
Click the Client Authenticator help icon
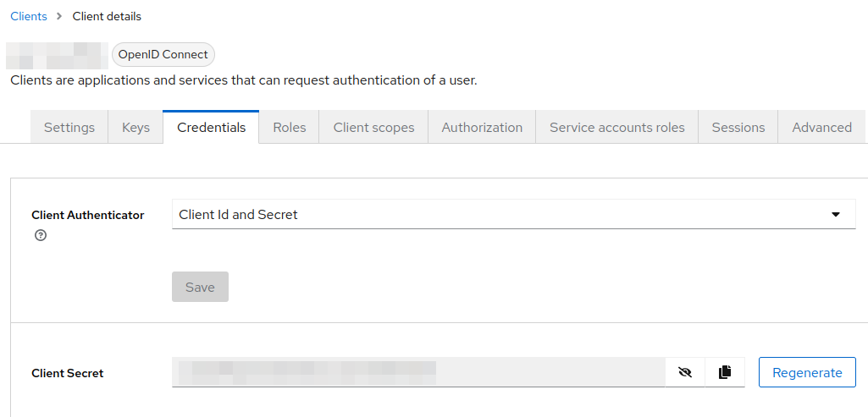(x=41, y=236)
